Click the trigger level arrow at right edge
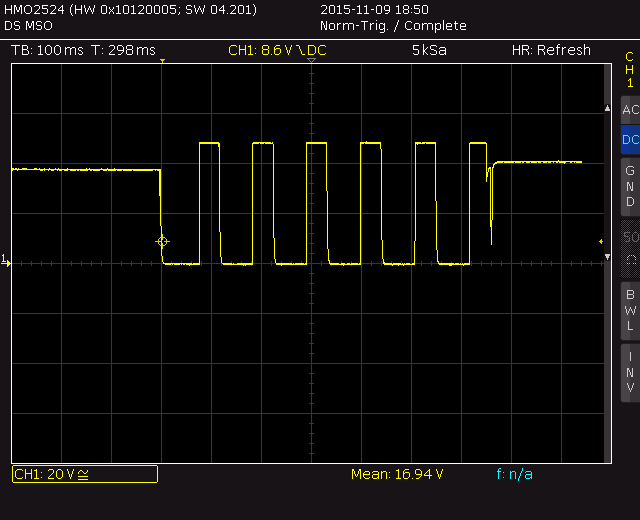This screenshot has width=640, height=520. [601, 242]
